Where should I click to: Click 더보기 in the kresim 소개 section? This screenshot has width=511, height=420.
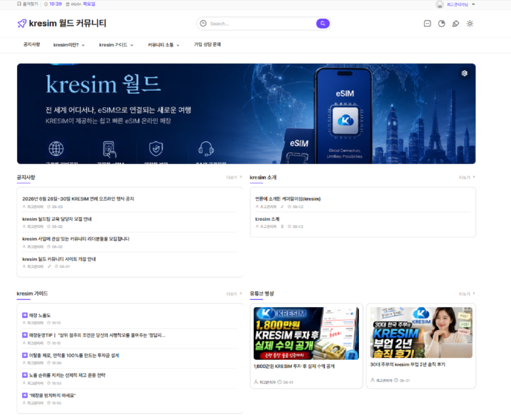(467, 177)
